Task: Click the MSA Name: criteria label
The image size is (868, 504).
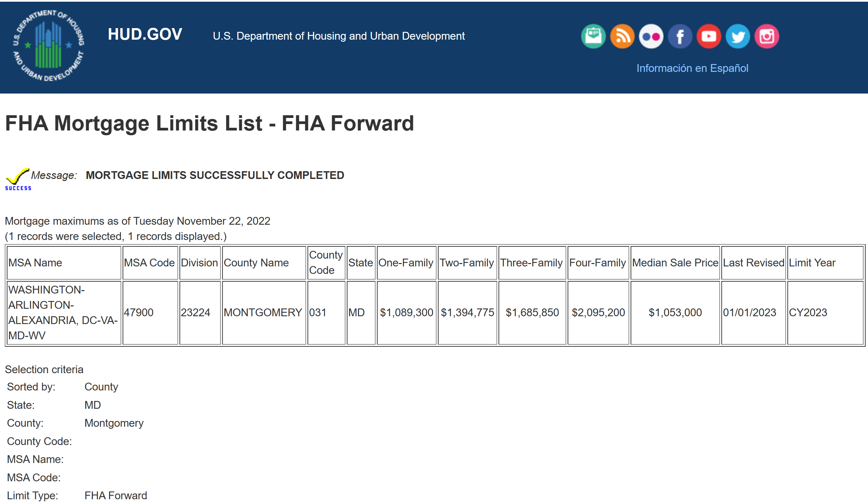Action: pyautogui.click(x=35, y=460)
